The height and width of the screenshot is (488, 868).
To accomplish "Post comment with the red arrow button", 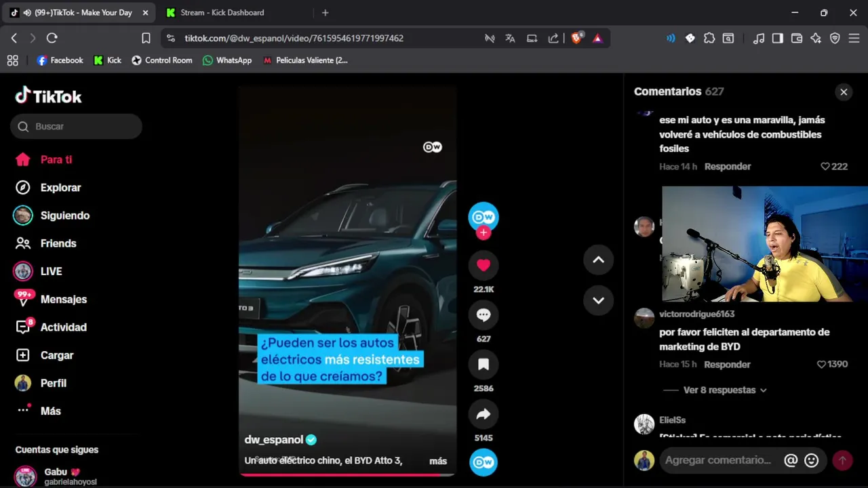I will [x=842, y=460].
